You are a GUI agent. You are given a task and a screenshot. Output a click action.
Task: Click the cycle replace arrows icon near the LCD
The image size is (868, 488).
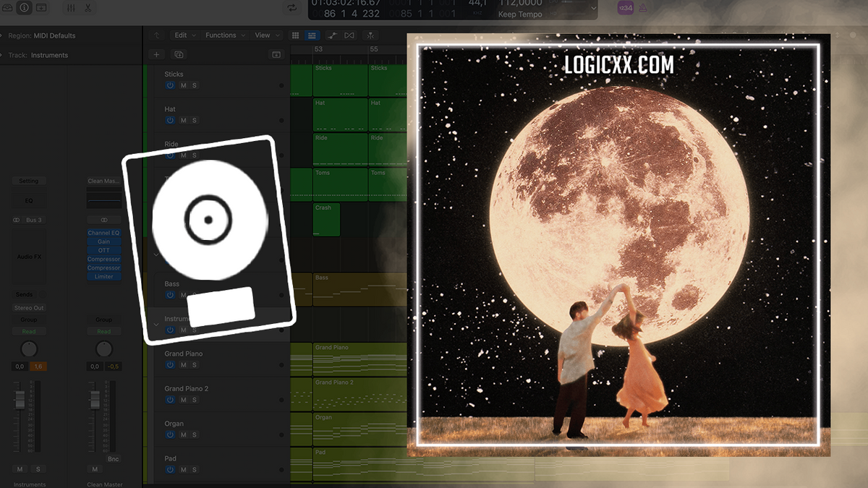[x=293, y=9]
